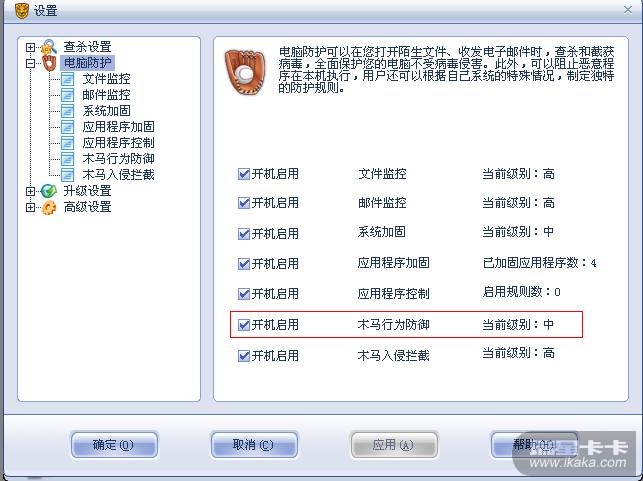Click 木马行为防御 label in right panel
Screen dimensions: 643x481
click(394, 325)
